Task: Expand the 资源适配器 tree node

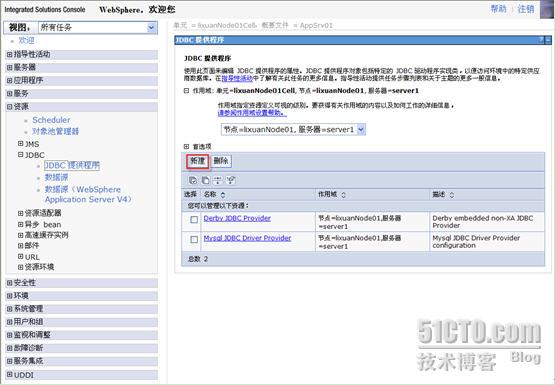Action: pyautogui.click(x=21, y=213)
